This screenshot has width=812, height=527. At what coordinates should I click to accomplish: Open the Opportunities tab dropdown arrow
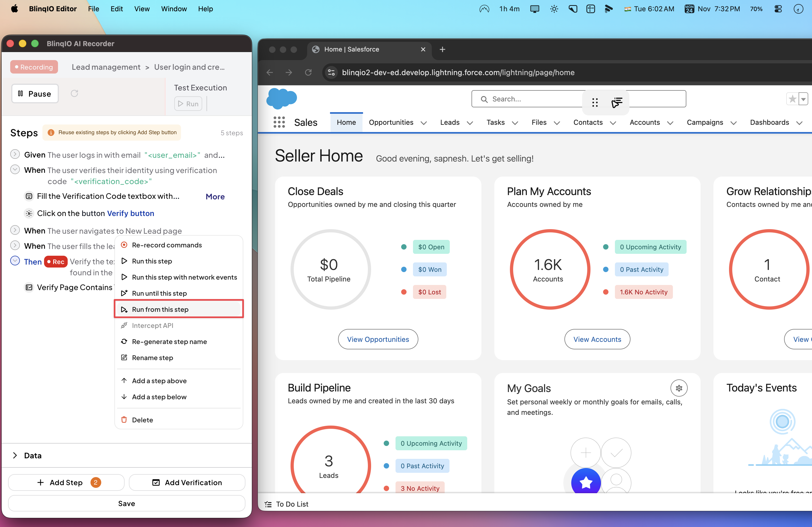pos(423,123)
